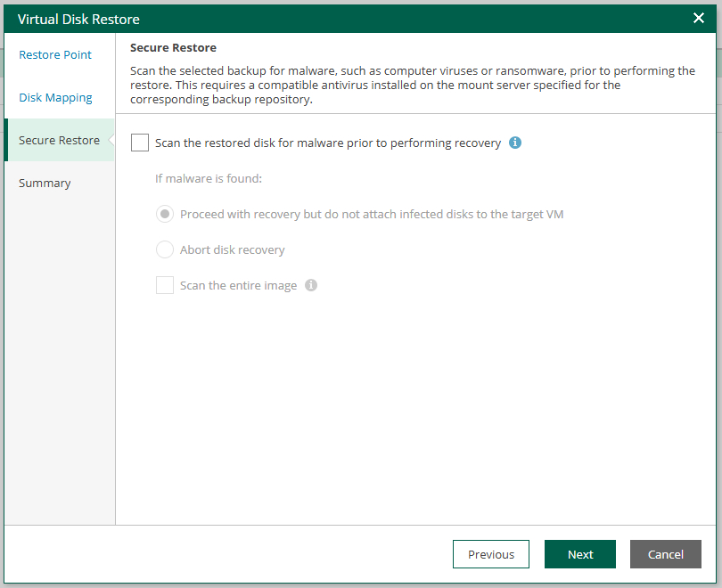The width and height of the screenshot is (722, 588).
Task: Click the Secure Restore heading text
Action: tap(173, 48)
